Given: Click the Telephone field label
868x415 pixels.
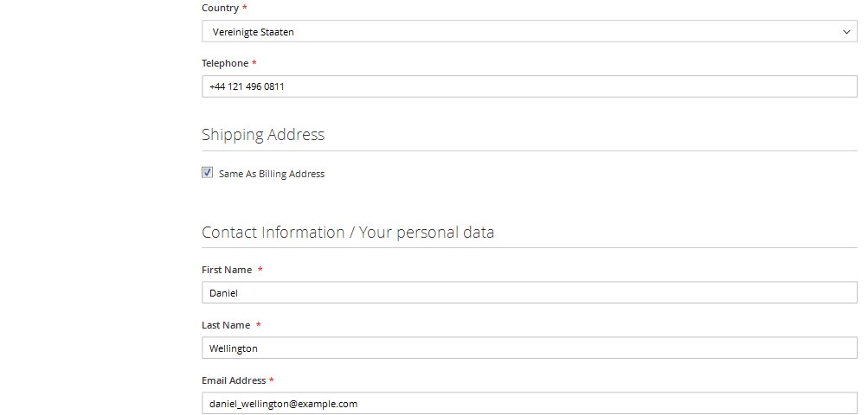Looking at the screenshot, I should tap(225, 63).
